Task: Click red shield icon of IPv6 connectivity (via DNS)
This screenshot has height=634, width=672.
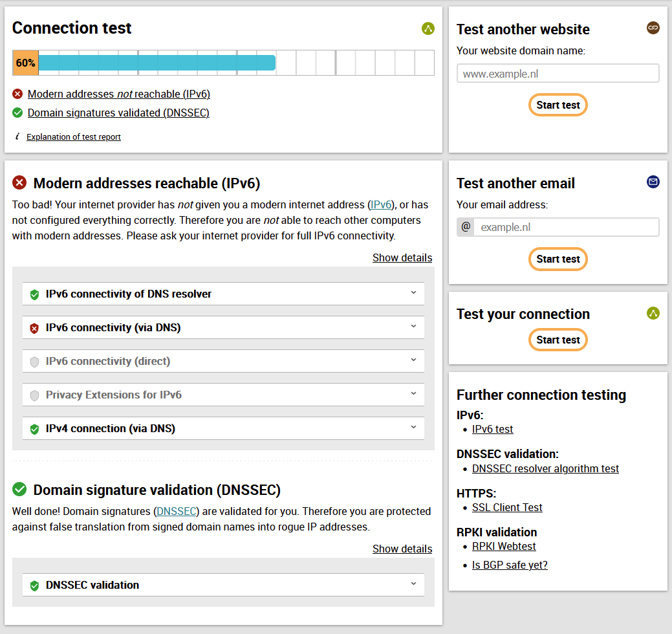Action: pos(34,329)
